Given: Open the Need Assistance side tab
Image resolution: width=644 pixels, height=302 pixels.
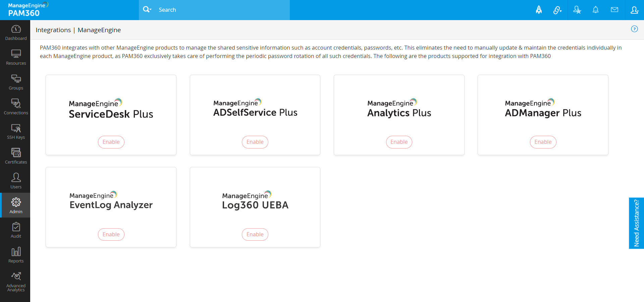Looking at the screenshot, I should click(x=636, y=223).
